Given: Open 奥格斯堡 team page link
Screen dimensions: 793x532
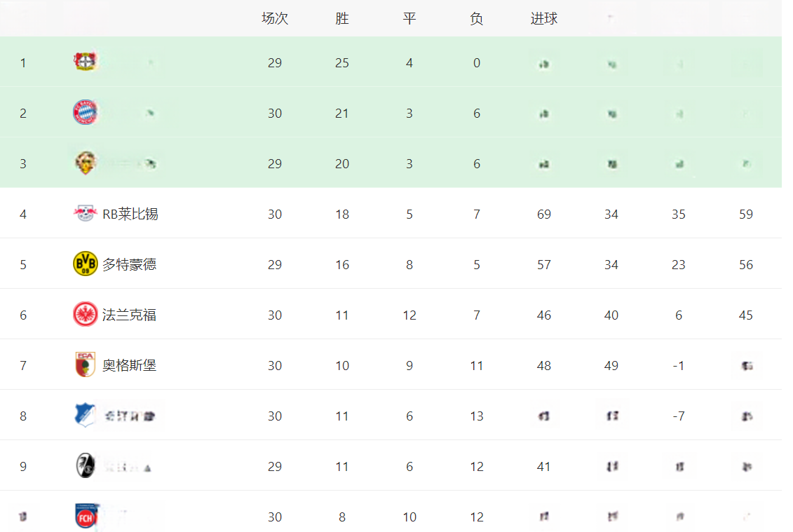Looking at the screenshot, I should 130,366.
